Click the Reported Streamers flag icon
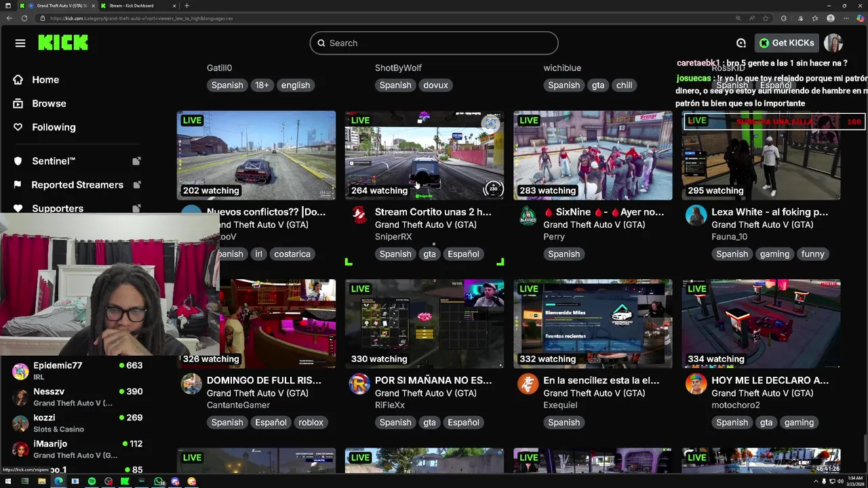Viewport: 868px width, 488px height. (18, 185)
